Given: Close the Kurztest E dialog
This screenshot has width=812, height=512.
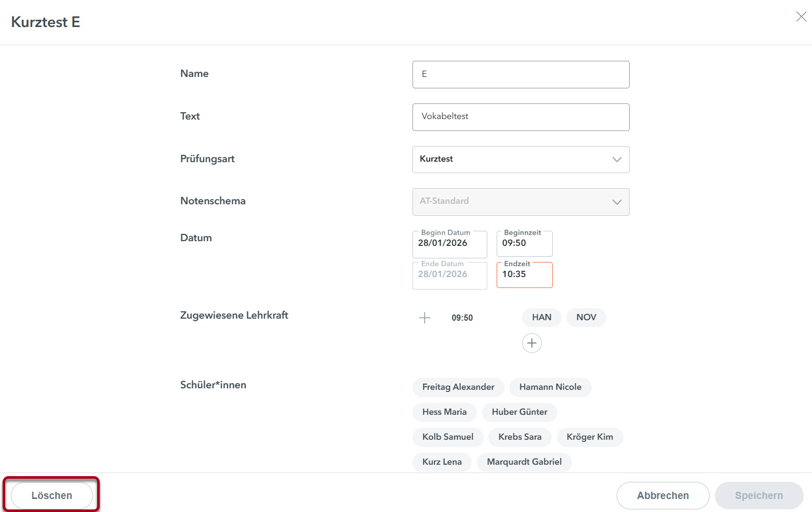Looking at the screenshot, I should tap(801, 17).
